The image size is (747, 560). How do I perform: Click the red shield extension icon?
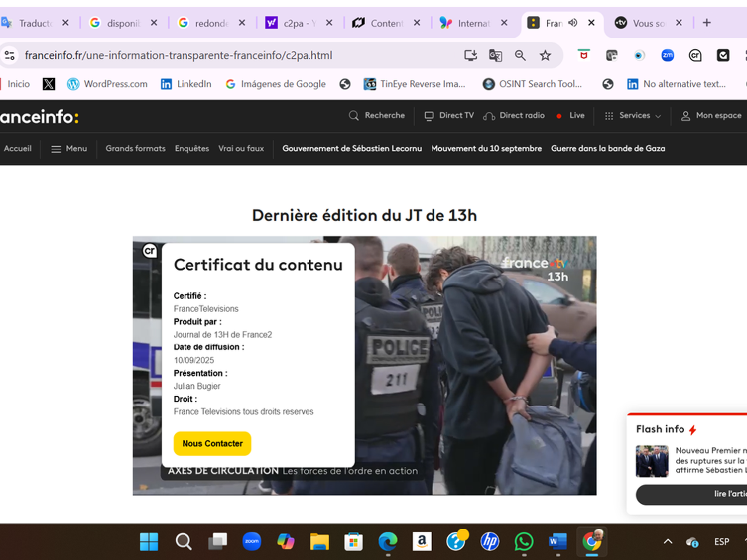[x=584, y=55]
